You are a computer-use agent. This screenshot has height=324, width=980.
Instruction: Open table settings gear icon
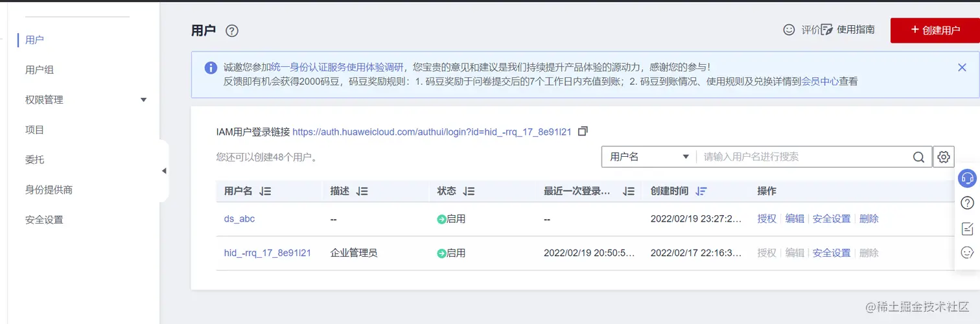click(x=944, y=157)
